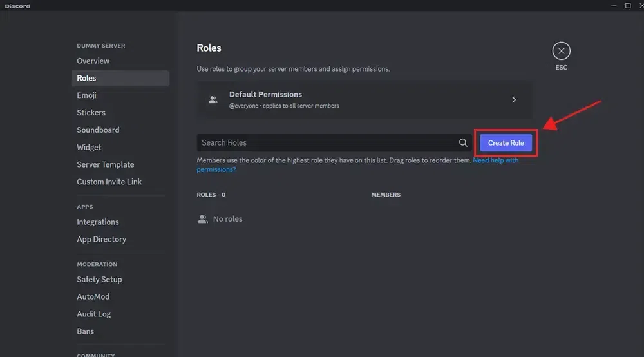This screenshot has width=644, height=357.
Task: Open the Stickers section
Action: (x=91, y=113)
